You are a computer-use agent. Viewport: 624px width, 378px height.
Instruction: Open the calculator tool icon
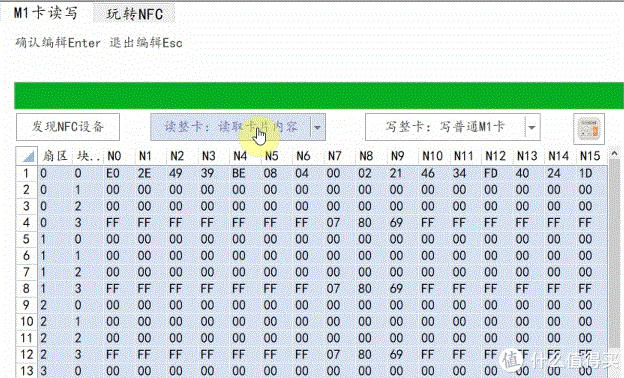[589, 129]
